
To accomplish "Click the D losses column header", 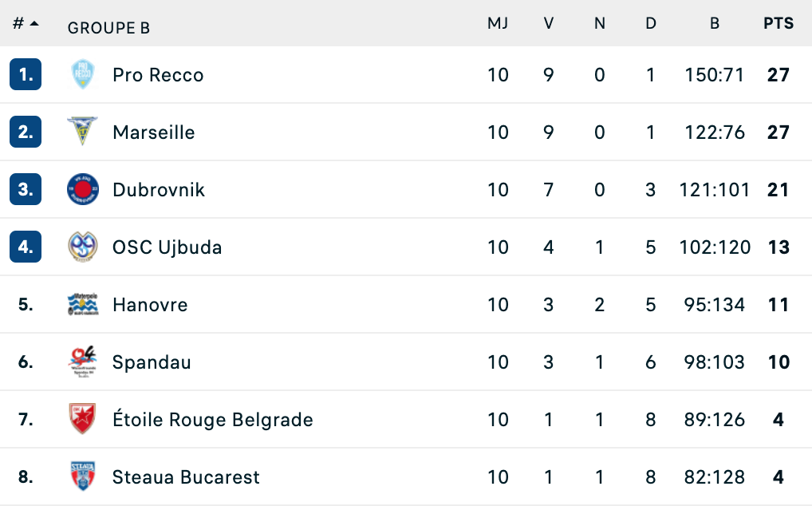I will [x=651, y=24].
